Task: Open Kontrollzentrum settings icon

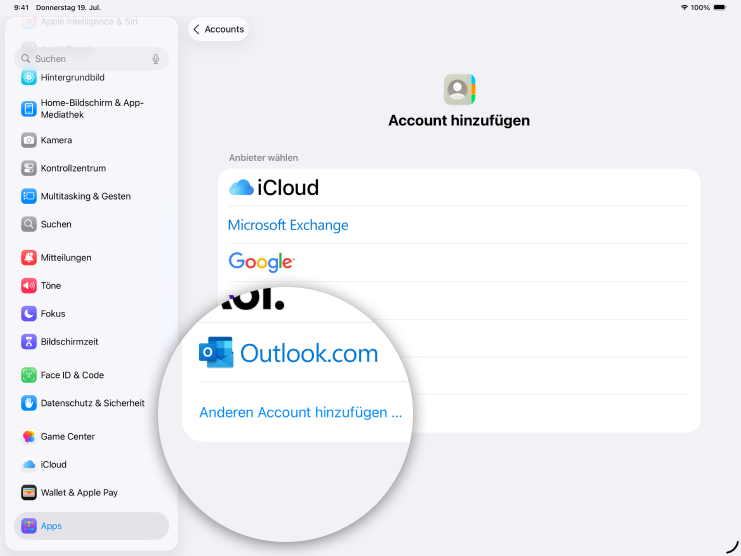Action: click(29, 168)
